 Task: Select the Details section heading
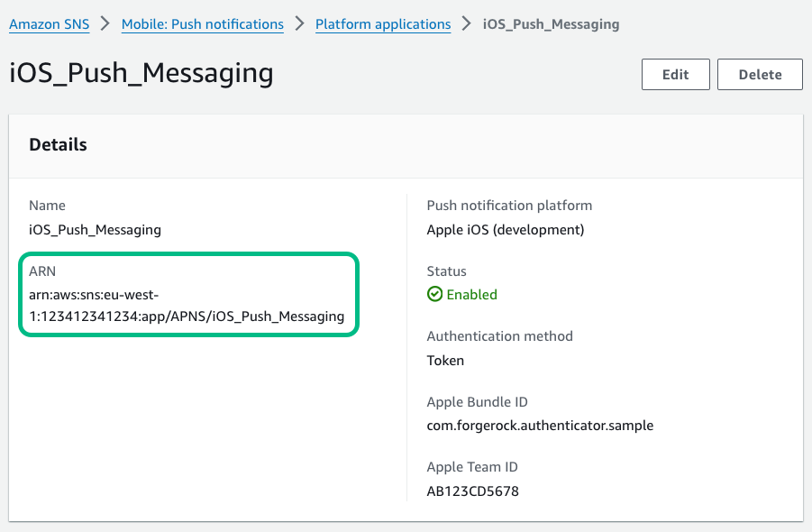point(58,144)
